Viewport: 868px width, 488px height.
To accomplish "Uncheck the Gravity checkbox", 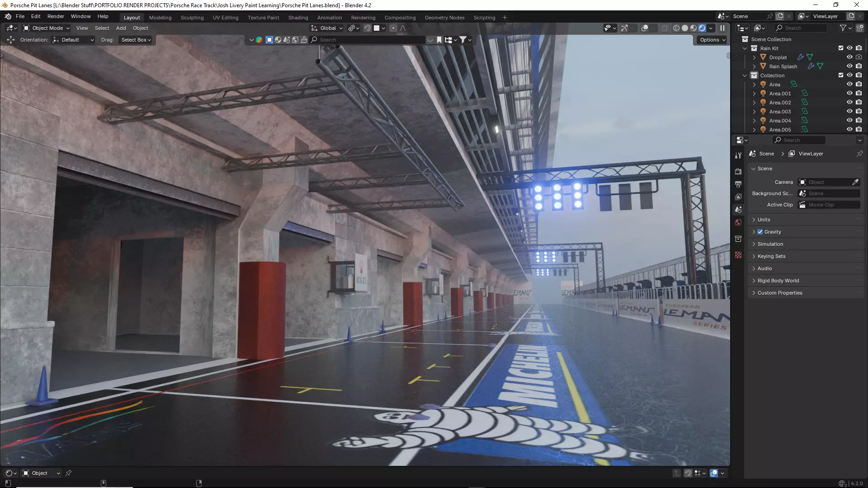I will [760, 232].
